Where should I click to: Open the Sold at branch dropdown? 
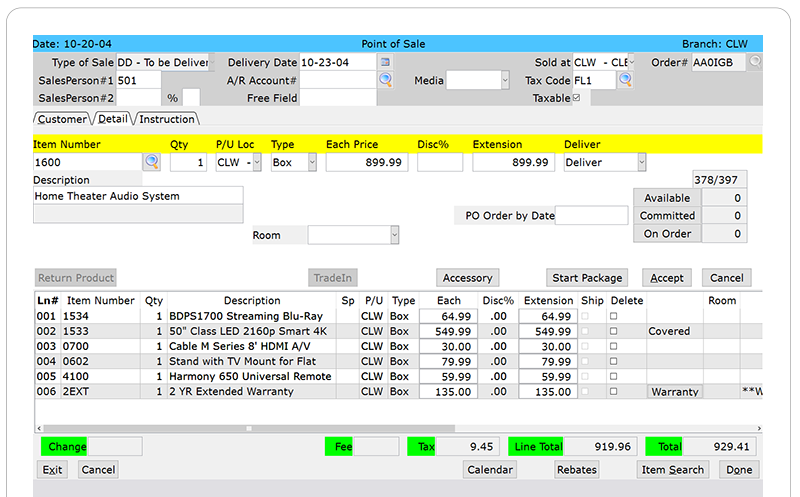tap(631, 62)
